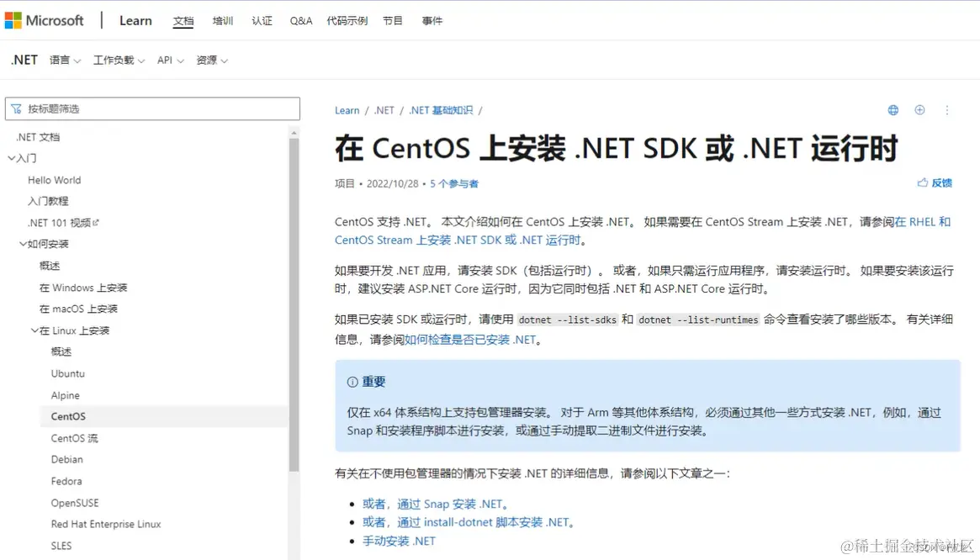Click the add to collection plus icon
This screenshot has width=980, height=560.
(x=919, y=110)
